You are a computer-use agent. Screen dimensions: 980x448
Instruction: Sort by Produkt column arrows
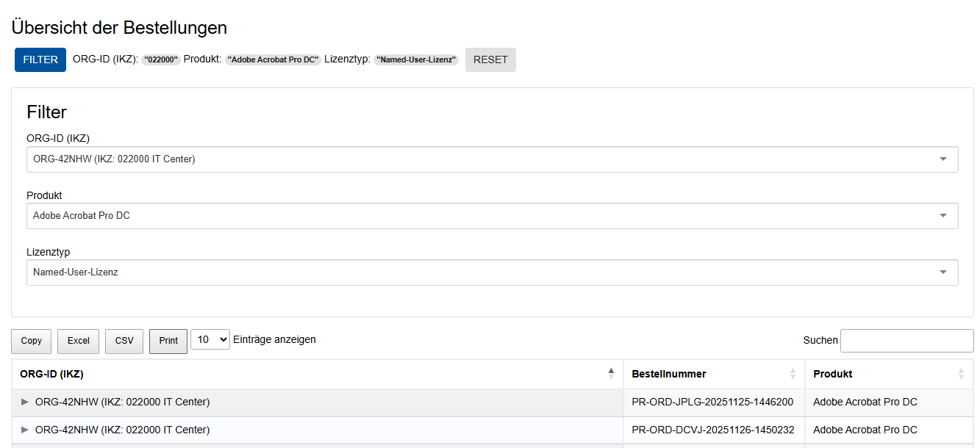pyautogui.click(x=961, y=374)
